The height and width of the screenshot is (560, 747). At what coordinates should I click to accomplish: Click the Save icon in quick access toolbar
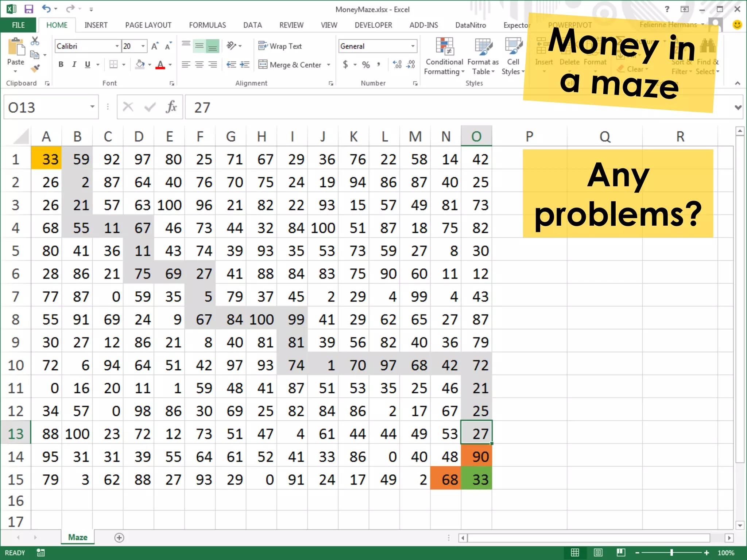coord(28,9)
